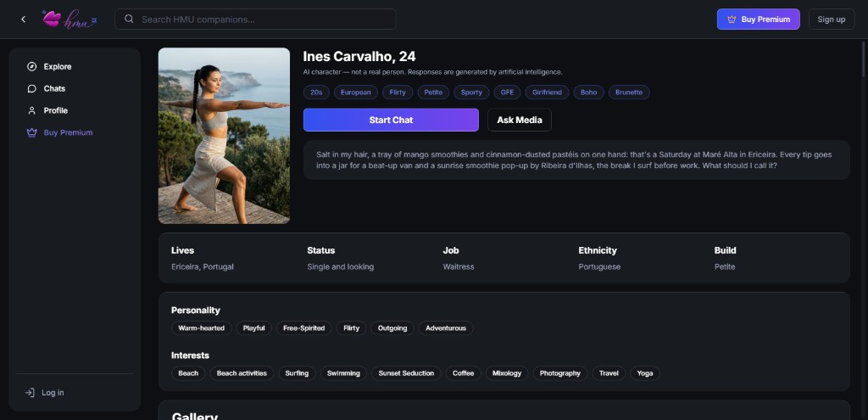Screen dimensions: 868x420
Task: Select the Brunette tag
Action: tap(629, 92)
